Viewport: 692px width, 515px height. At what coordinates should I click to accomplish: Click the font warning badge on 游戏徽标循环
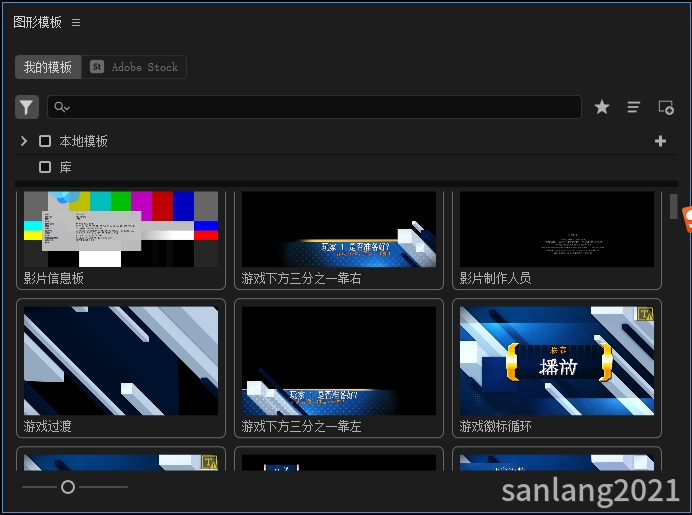[x=646, y=314]
